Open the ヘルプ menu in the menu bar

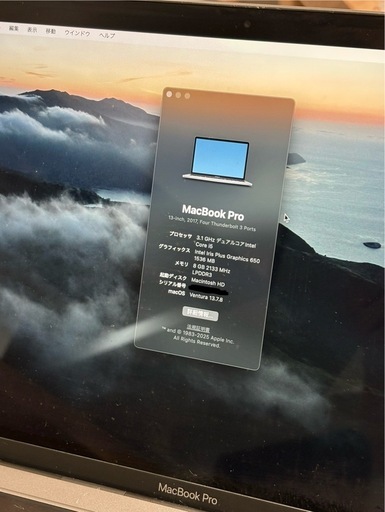[107, 35]
